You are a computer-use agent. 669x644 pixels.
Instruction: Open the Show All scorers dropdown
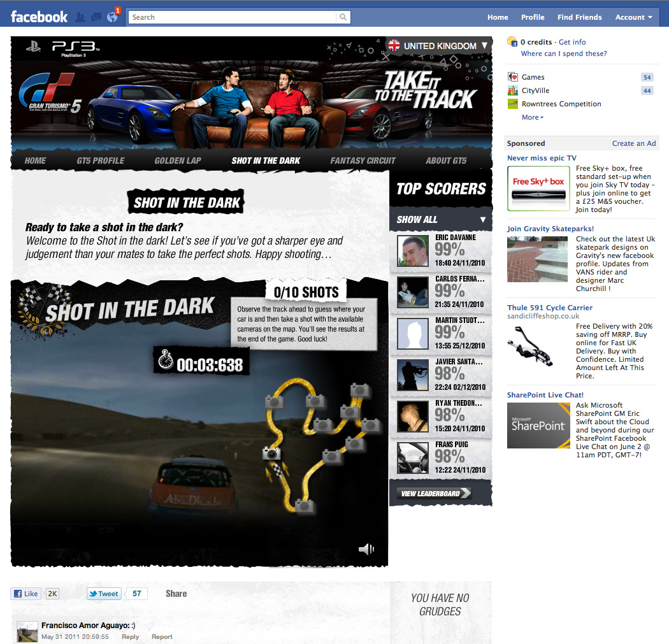click(441, 219)
